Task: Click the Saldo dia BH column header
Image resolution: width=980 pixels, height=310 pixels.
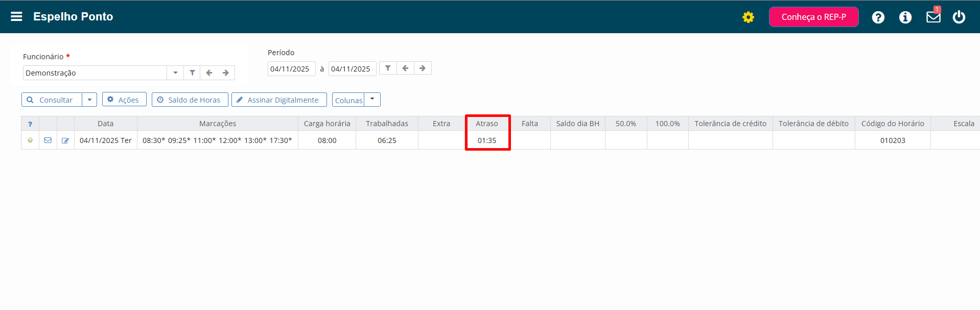Action: pyautogui.click(x=578, y=124)
